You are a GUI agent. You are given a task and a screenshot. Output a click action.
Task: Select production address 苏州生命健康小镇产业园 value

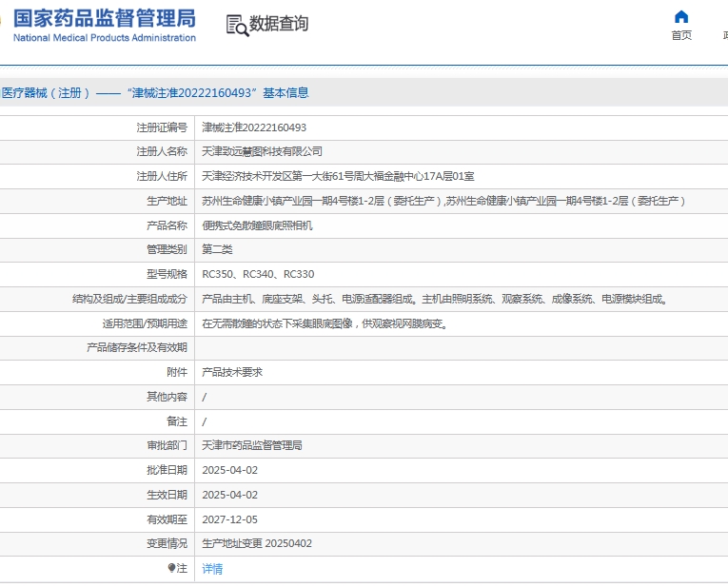coord(443,201)
